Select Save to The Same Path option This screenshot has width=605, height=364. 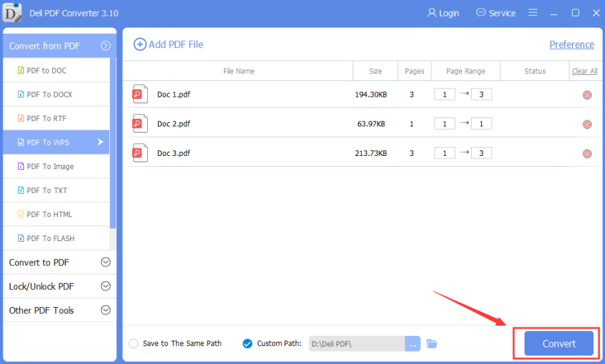133,343
